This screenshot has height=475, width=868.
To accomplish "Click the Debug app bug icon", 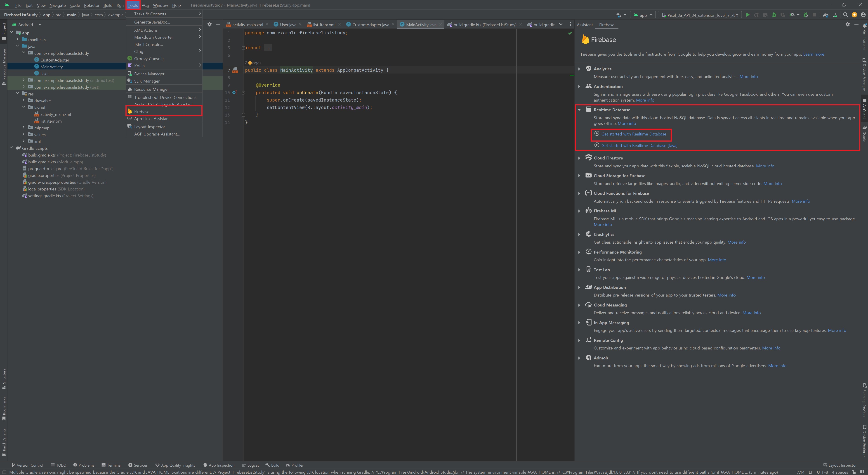I will pos(774,15).
